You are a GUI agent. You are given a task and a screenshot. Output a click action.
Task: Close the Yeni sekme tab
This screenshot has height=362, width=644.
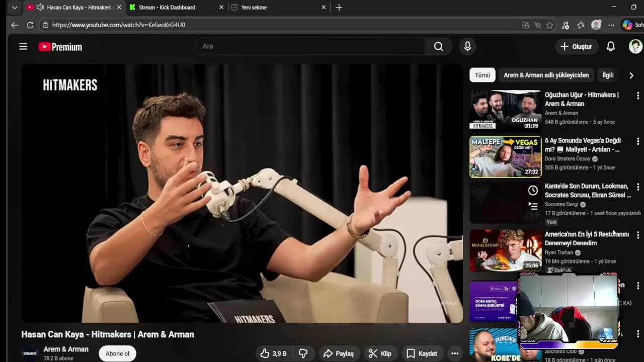[324, 8]
